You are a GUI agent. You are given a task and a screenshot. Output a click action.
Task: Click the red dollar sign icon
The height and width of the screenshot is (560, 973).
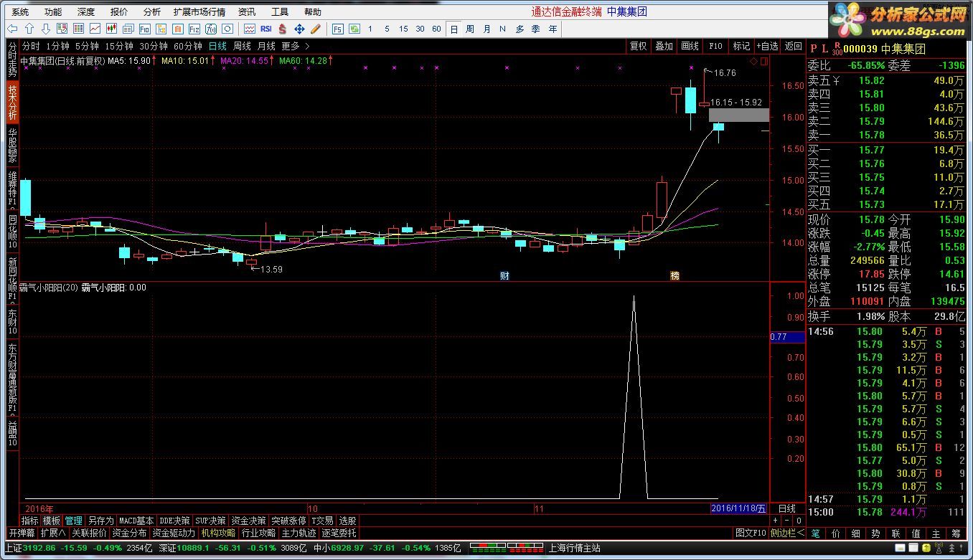283,29
